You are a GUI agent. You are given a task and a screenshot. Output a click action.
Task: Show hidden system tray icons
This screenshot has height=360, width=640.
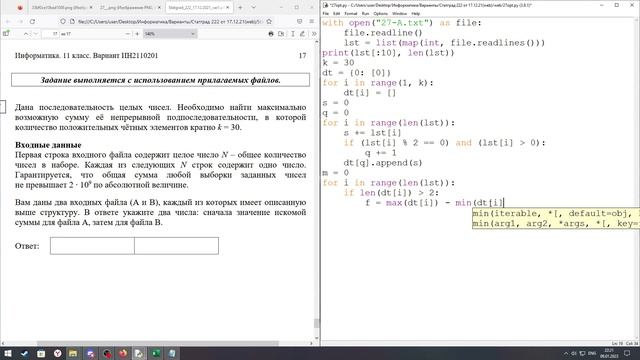[x=566, y=353]
